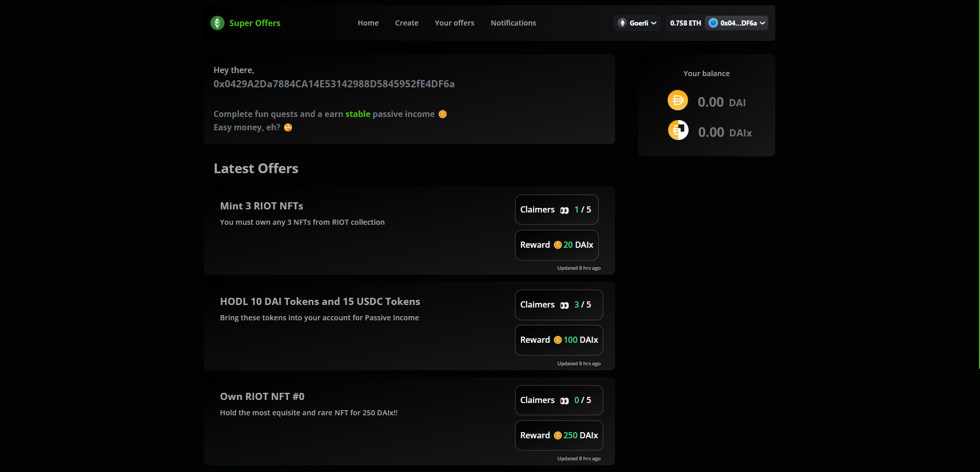Expand the 0x04...DF6a account dropdown

738,23
